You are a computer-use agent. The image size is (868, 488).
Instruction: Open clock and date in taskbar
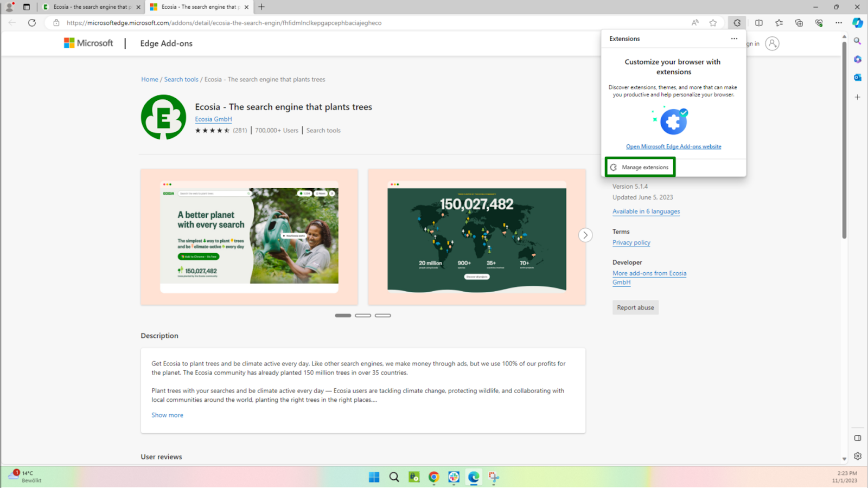[x=844, y=477]
